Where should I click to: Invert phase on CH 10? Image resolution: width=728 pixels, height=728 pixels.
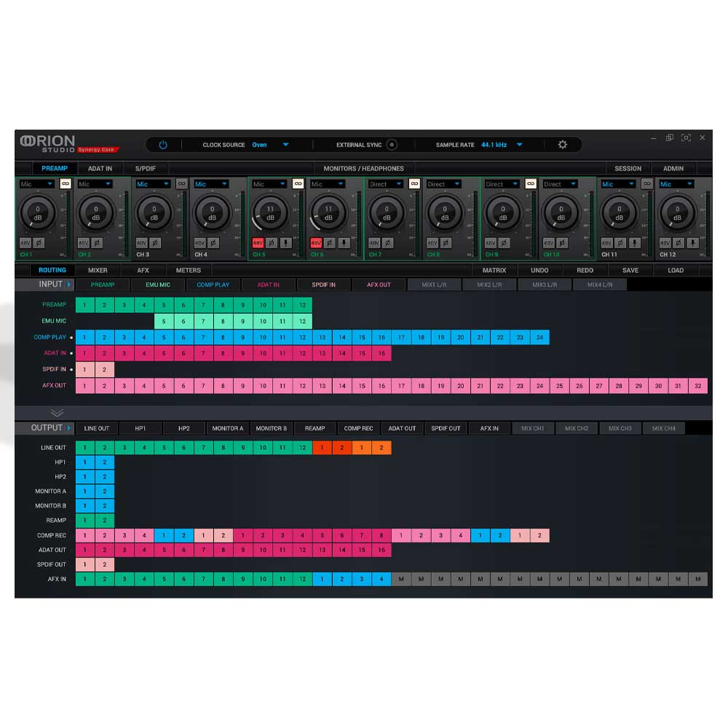[x=562, y=243]
